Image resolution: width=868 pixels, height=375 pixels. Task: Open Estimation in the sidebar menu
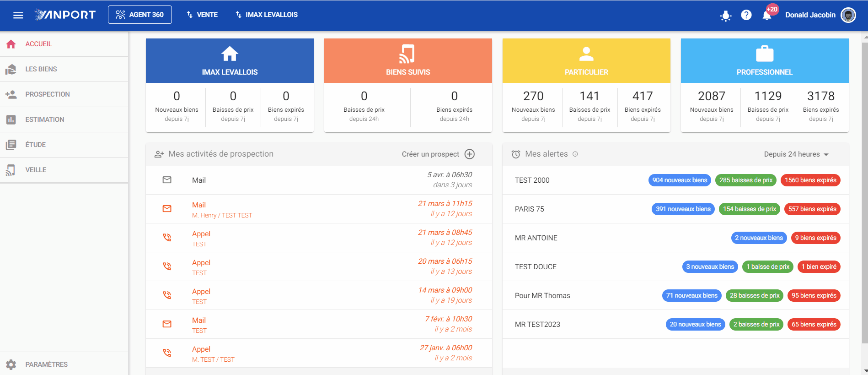pyautogui.click(x=64, y=120)
